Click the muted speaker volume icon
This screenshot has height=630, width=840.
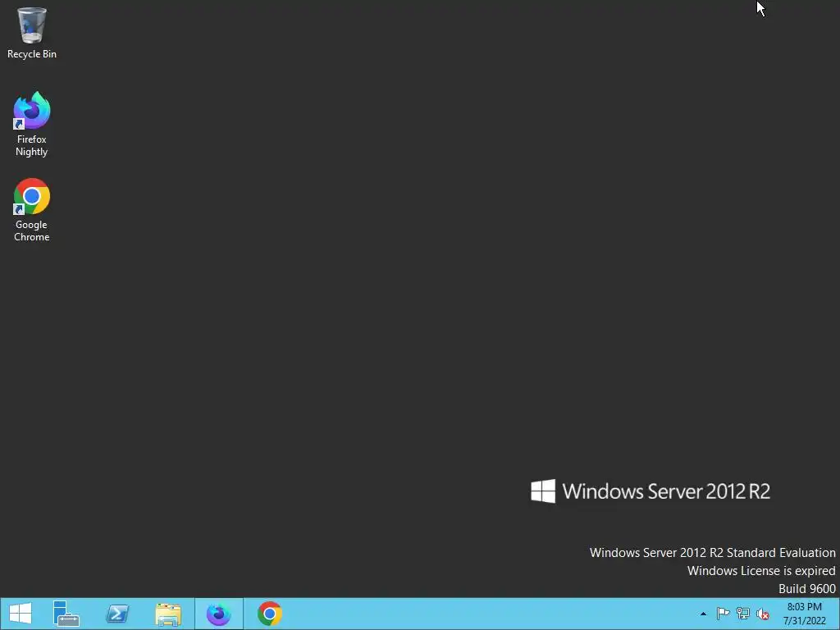coord(762,614)
